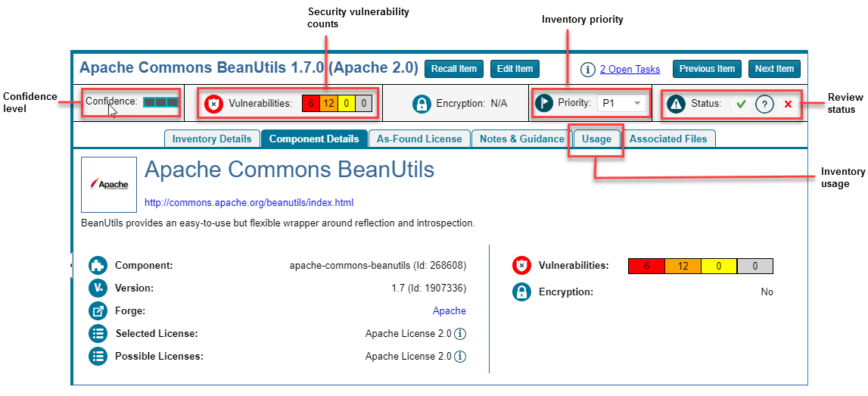Approve item with green check status
The image size is (868, 396).
[x=741, y=104]
